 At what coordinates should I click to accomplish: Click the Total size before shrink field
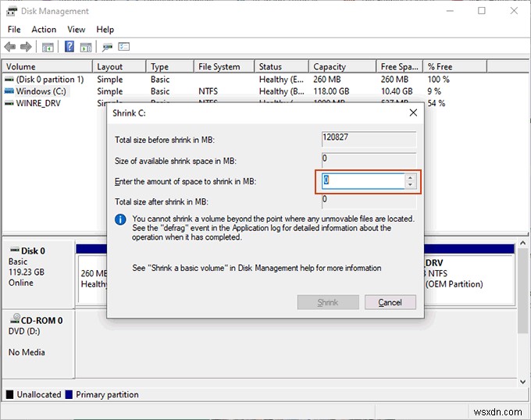pos(369,139)
